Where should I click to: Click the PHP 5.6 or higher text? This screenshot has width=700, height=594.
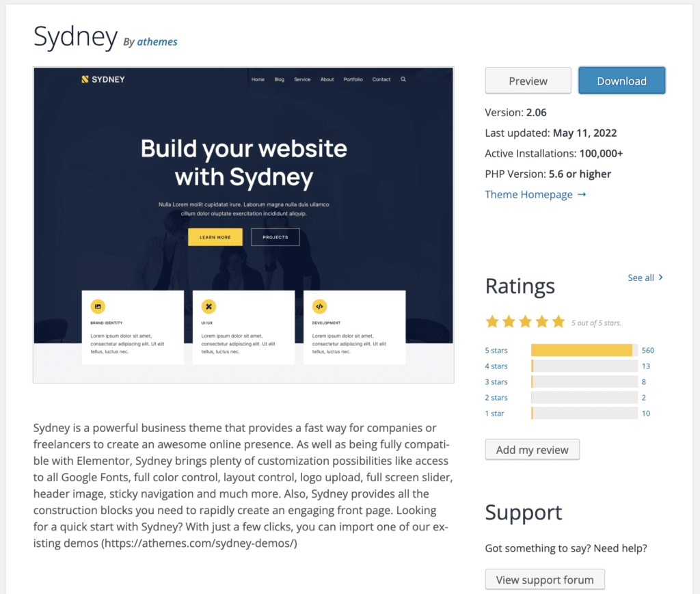580,174
